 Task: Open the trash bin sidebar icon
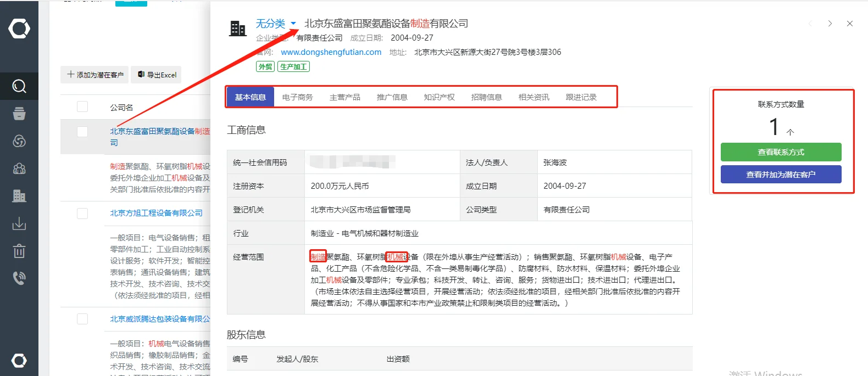click(x=19, y=251)
